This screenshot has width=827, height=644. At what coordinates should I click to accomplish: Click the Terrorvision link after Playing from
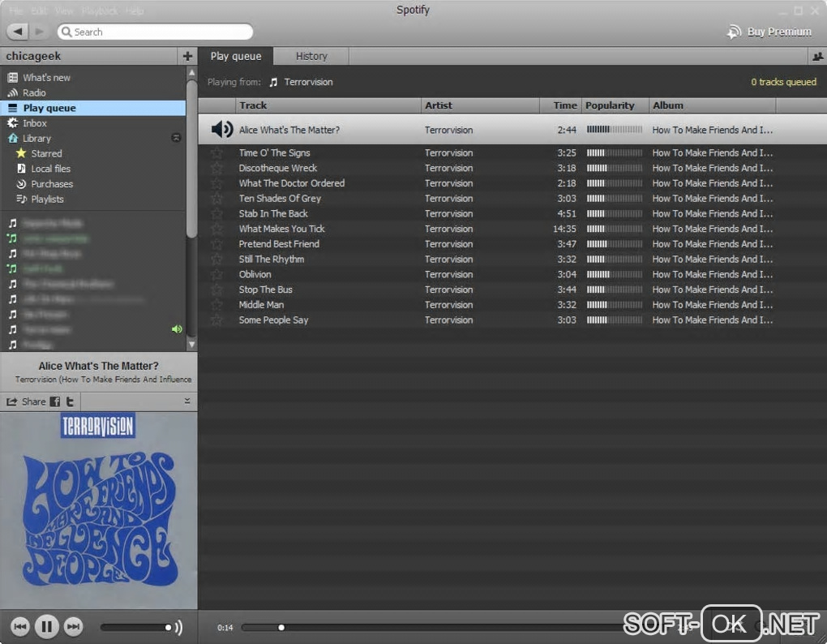309,82
